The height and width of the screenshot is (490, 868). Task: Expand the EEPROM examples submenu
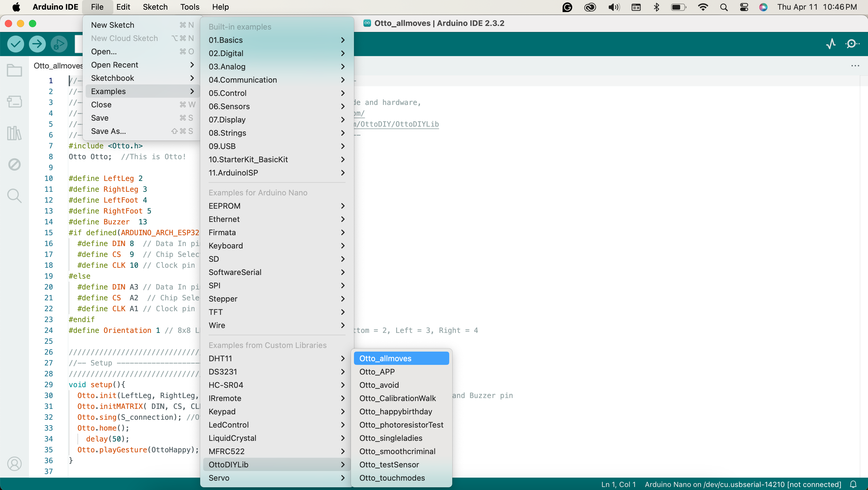point(277,206)
